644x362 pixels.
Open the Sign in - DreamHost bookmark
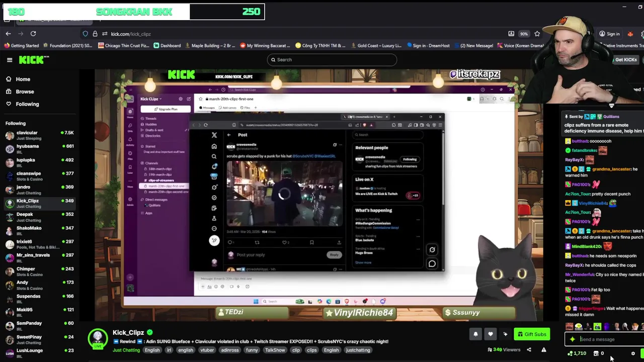[428, 46]
